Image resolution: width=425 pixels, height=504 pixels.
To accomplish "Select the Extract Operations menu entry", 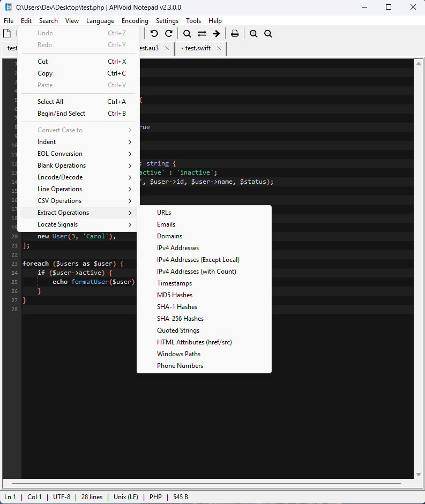I will (78, 213).
